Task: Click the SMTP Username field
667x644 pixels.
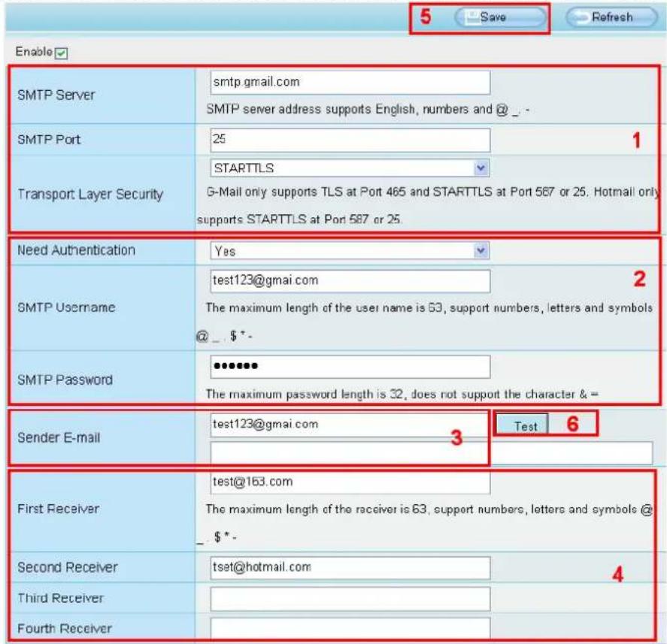Action: (x=350, y=281)
